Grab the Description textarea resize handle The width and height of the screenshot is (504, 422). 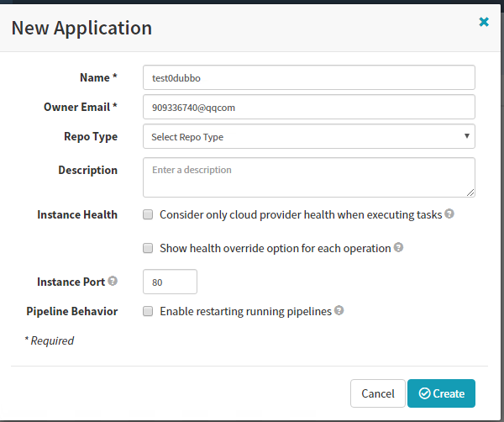click(470, 193)
